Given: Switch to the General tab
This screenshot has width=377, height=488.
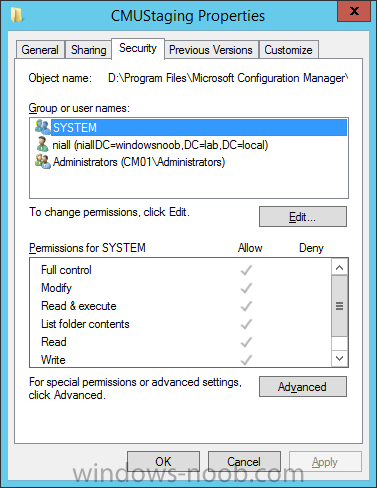Looking at the screenshot, I should [40, 50].
